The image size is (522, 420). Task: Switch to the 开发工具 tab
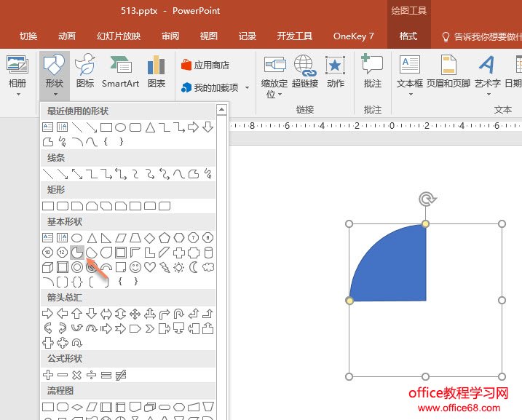click(295, 36)
